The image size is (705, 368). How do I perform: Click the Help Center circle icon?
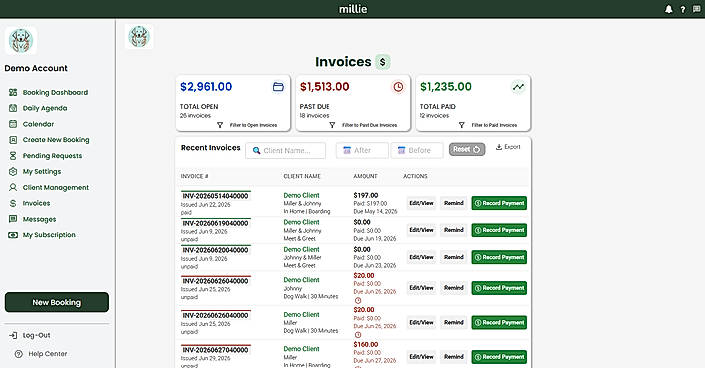pyautogui.click(x=18, y=354)
